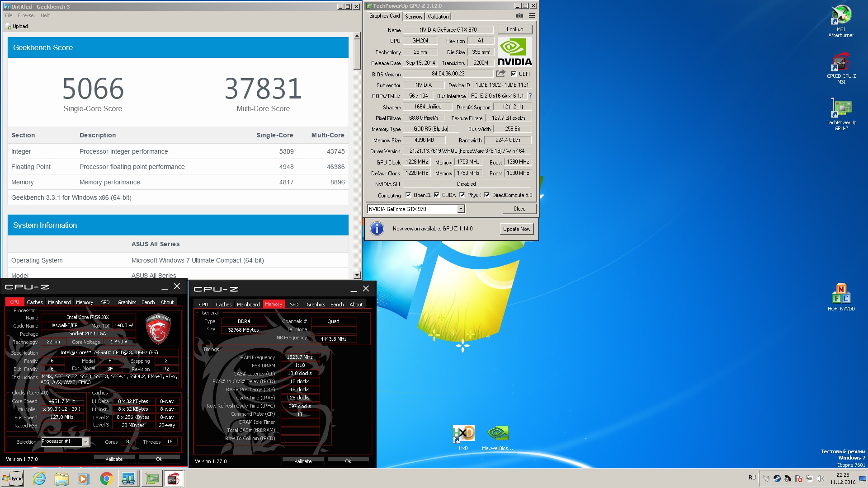This screenshot has width=868, height=488.
Task: Switch to Geekbench taskbar button
Action: click(128, 479)
